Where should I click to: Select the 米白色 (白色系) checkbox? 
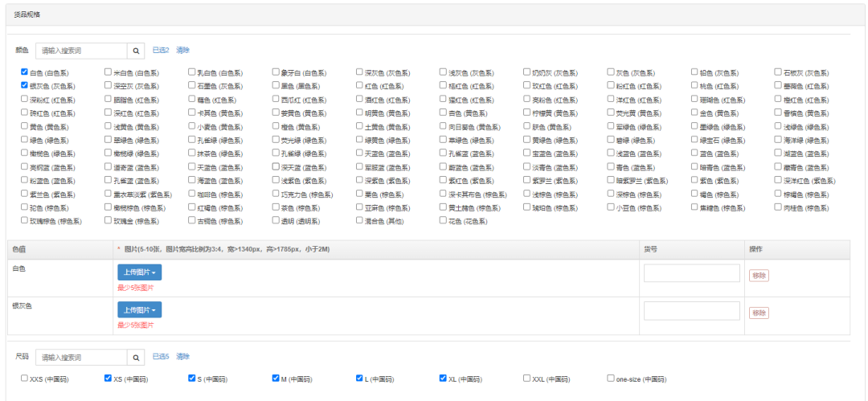tap(108, 72)
